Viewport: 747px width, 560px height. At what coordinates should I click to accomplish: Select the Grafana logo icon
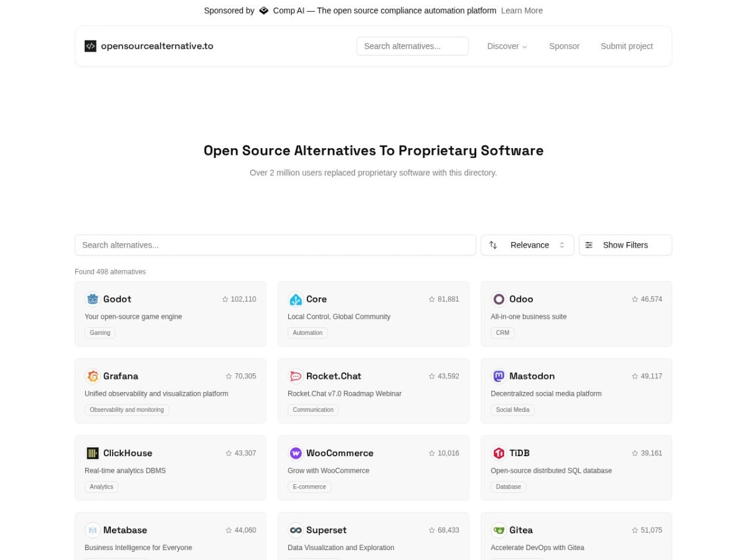(92, 376)
